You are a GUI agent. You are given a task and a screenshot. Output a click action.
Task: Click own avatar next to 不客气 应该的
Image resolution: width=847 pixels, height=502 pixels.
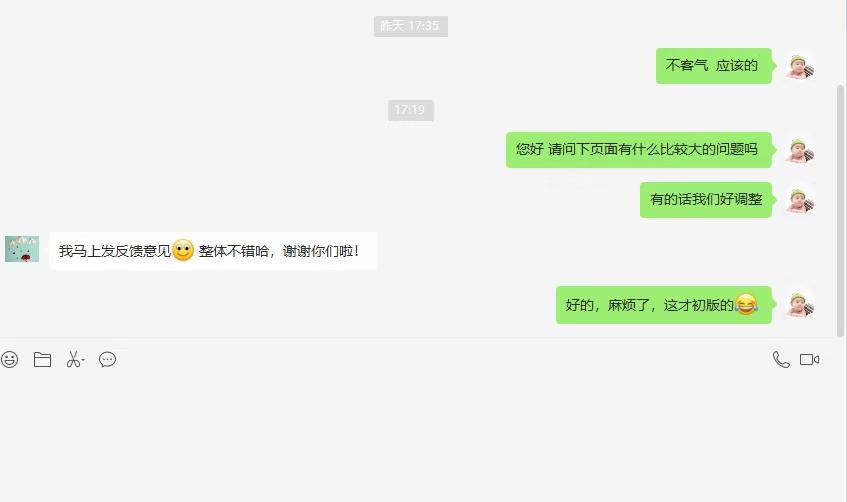(x=801, y=66)
